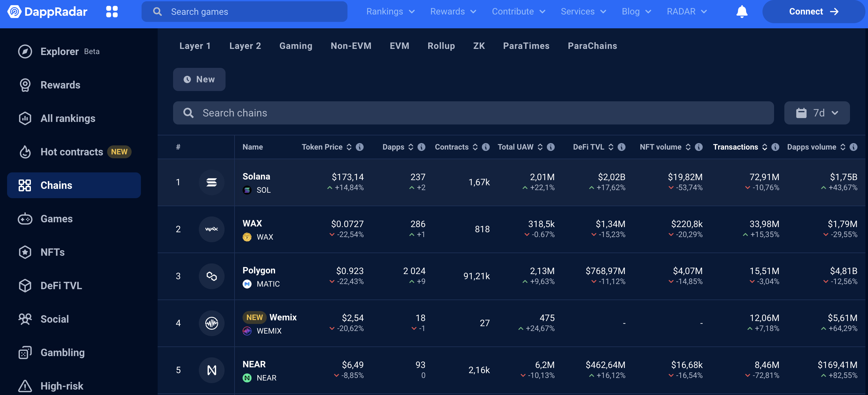Click the New filter button
The width and height of the screenshot is (868, 395).
tap(199, 79)
